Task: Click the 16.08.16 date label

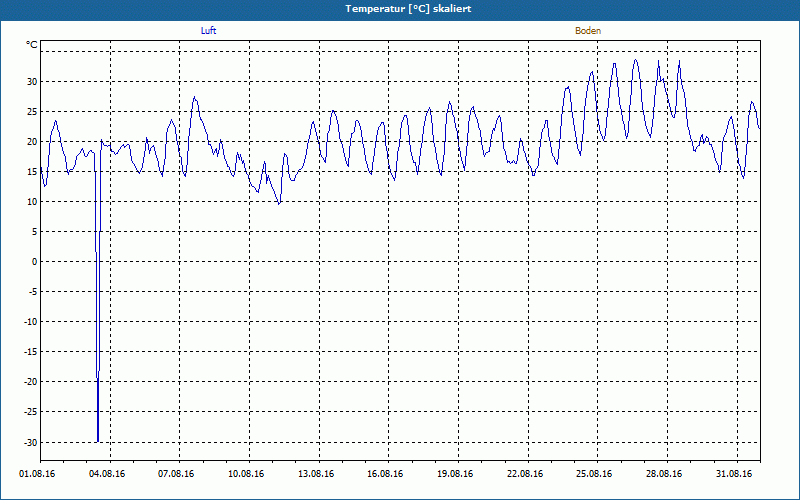Action: pyautogui.click(x=385, y=474)
